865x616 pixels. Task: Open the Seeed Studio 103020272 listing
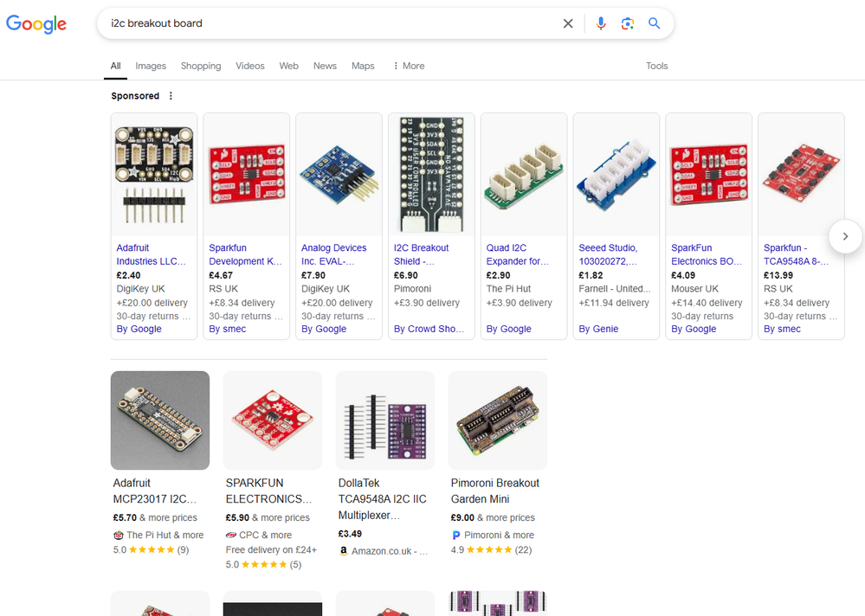point(608,254)
